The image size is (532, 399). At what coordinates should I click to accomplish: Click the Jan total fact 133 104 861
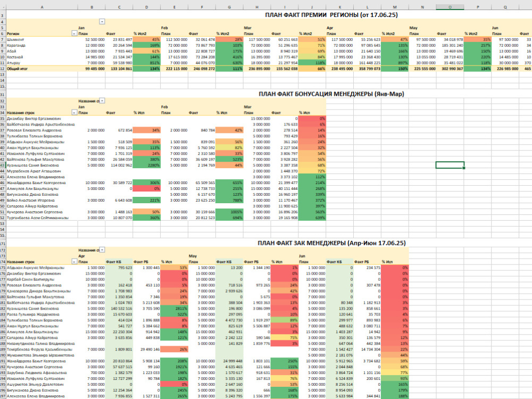119,69
